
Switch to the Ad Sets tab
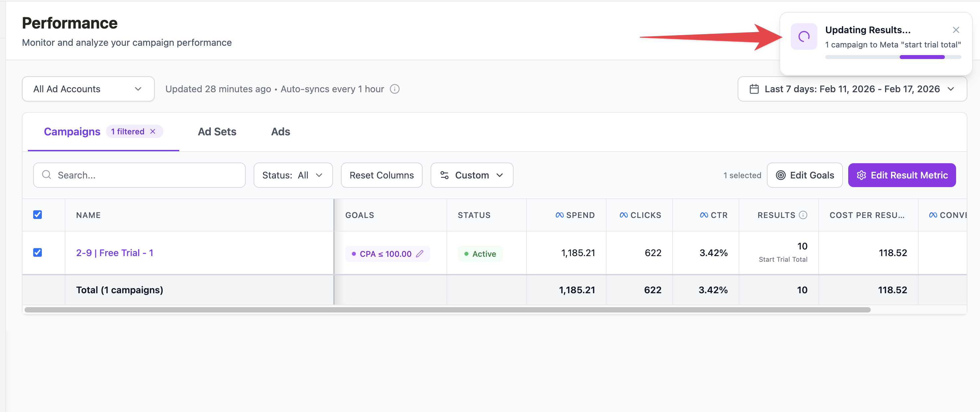pyautogui.click(x=217, y=131)
